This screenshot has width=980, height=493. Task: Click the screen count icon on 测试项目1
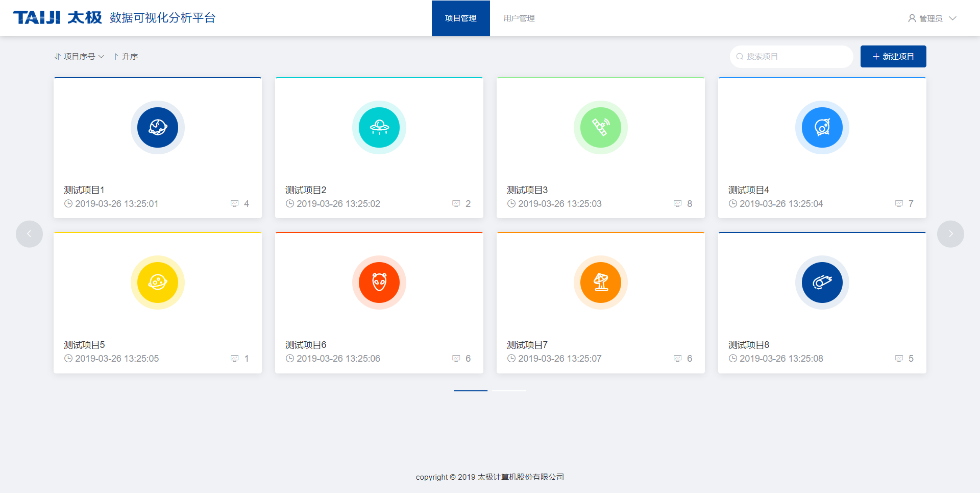coord(235,204)
